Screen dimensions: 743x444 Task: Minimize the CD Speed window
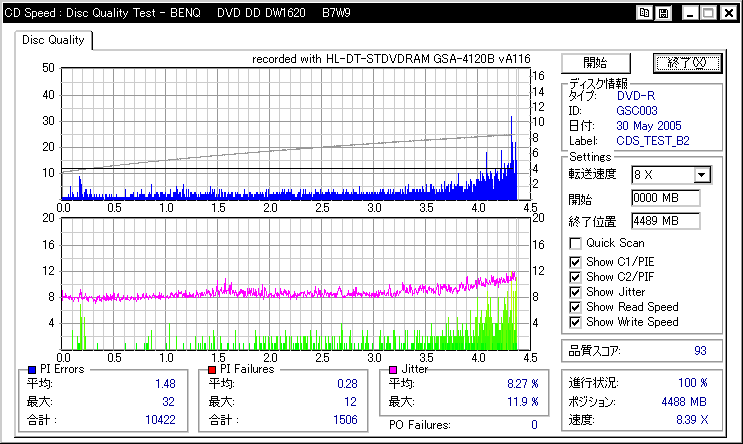point(690,13)
